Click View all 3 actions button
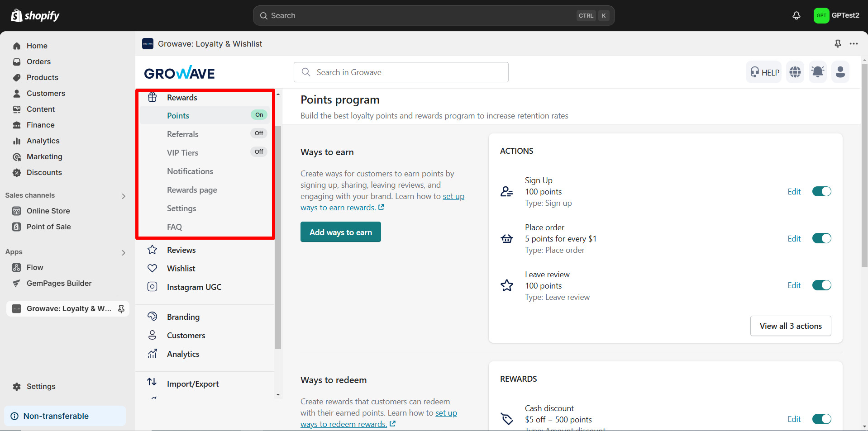The width and height of the screenshot is (868, 431). [791, 326]
